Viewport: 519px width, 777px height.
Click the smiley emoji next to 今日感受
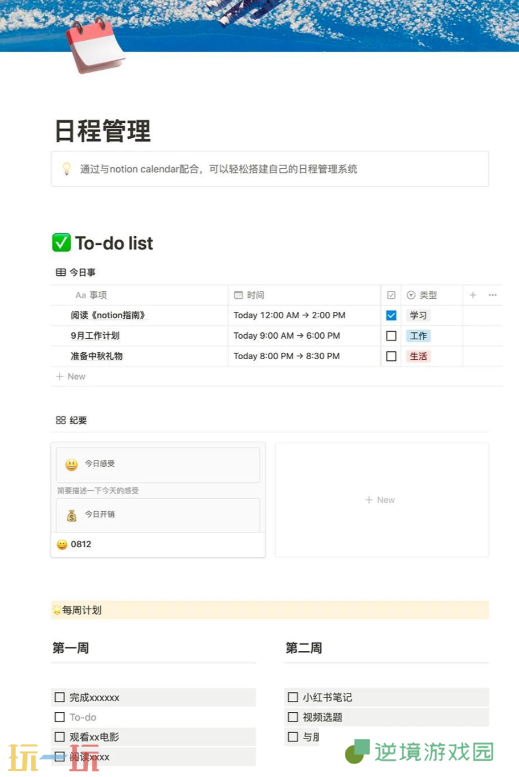[71, 464]
